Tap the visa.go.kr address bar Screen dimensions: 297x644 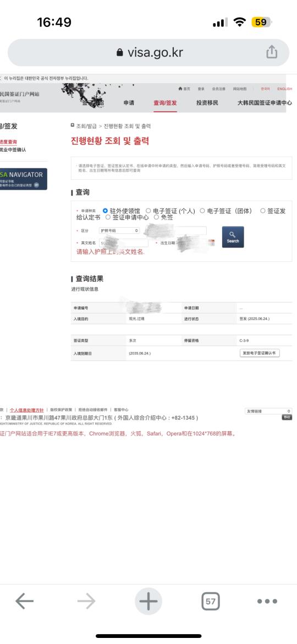pyautogui.click(x=148, y=52)
